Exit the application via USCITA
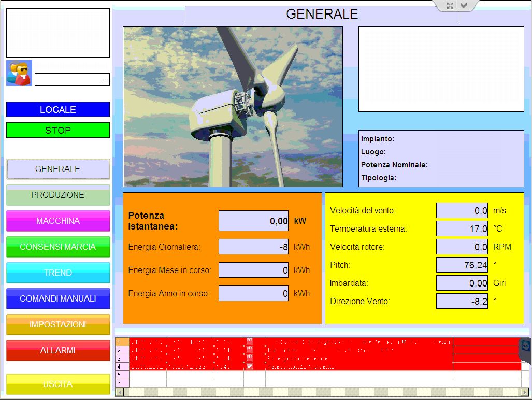Viewport: 532px width, 400px height. (x=57, y=383)
